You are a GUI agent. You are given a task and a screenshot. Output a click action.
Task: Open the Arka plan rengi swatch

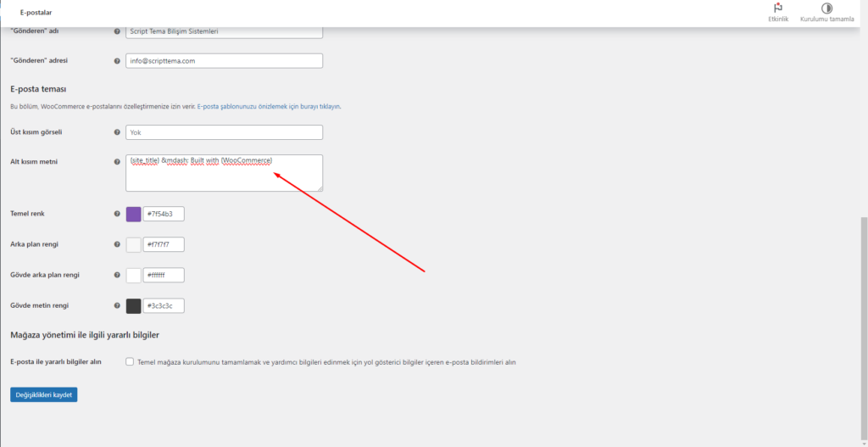click(x=133, y=245)
